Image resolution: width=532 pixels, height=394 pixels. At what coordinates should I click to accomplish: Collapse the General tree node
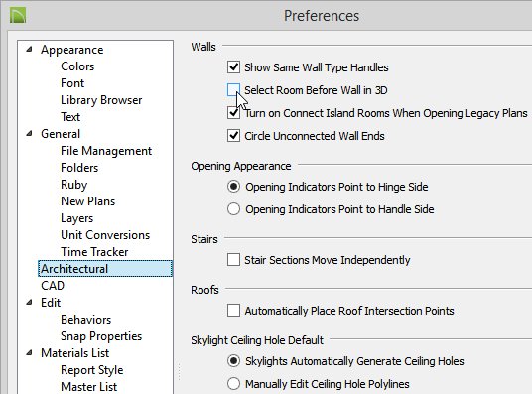29,134
